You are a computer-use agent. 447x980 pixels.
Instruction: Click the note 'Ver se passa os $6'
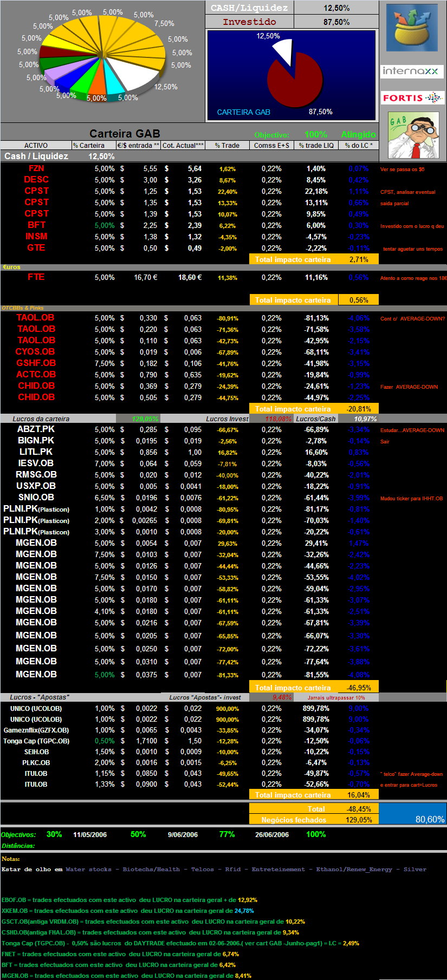[403, 169]
